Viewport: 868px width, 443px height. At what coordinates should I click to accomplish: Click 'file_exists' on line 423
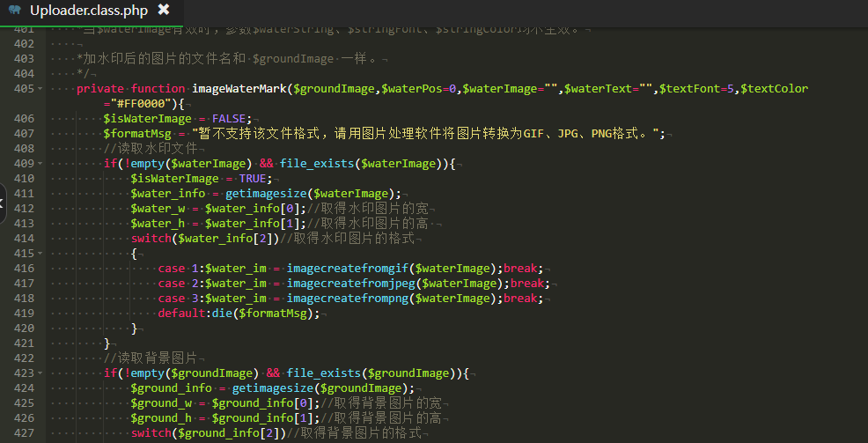click(x=324, y=373)
